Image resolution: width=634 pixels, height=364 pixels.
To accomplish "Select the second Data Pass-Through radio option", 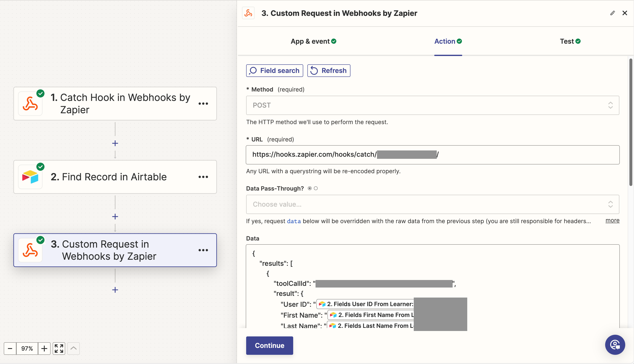I will point(316,188).
